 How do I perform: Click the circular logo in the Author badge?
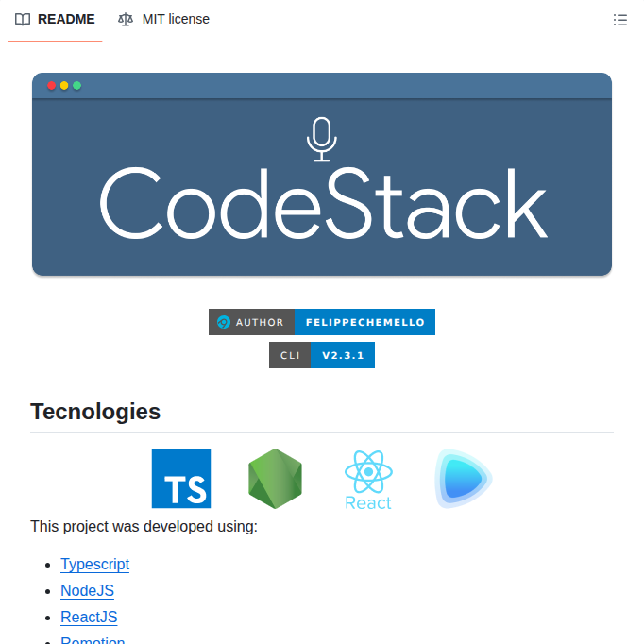(224, 322)
